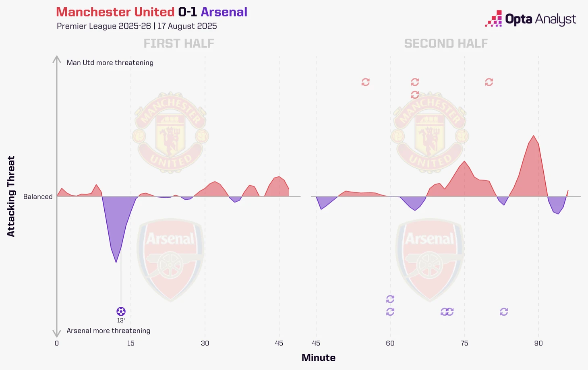Image resolution: width=588 pixels, height=370 pixels.
Task: Click lower Man Utd substitution icon at minute 65
Action: [x=415, y=95]
